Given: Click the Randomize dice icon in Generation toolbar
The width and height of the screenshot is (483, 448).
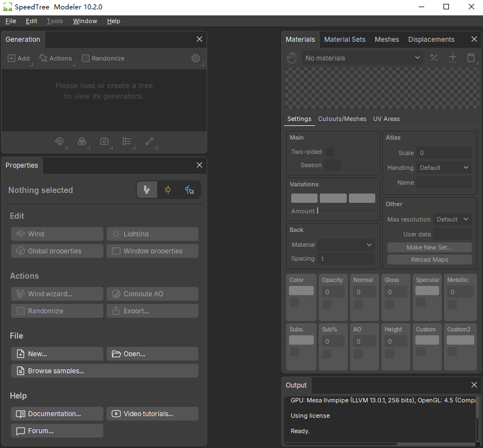Looking at the screenshot, I should (x=85, y=58).
